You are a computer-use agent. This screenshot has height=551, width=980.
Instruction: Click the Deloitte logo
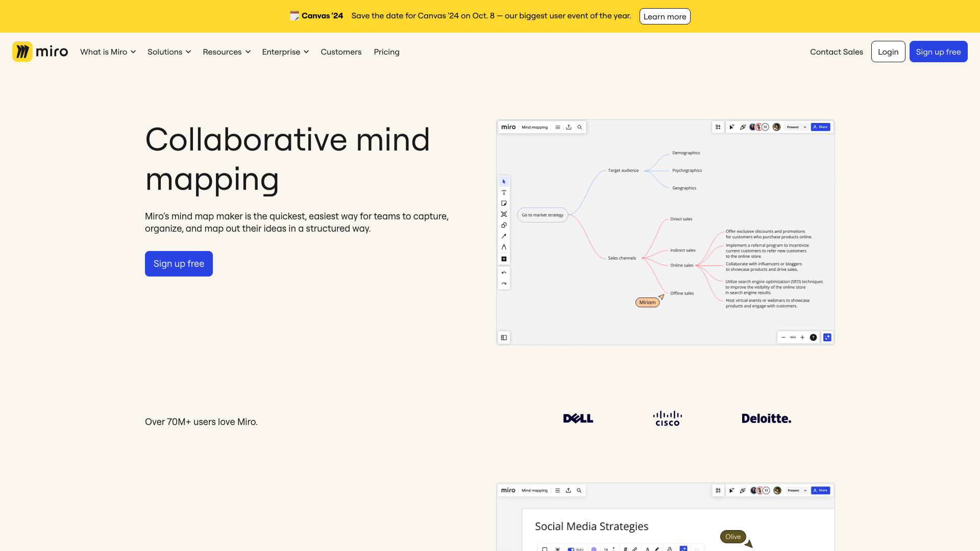[766, 418]
